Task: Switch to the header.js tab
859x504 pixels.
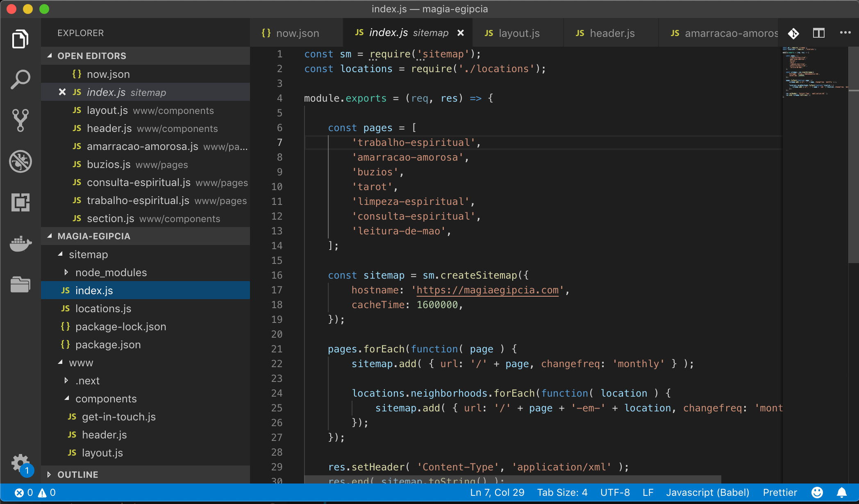Action: pyautogui.click(x=611, y=33)
